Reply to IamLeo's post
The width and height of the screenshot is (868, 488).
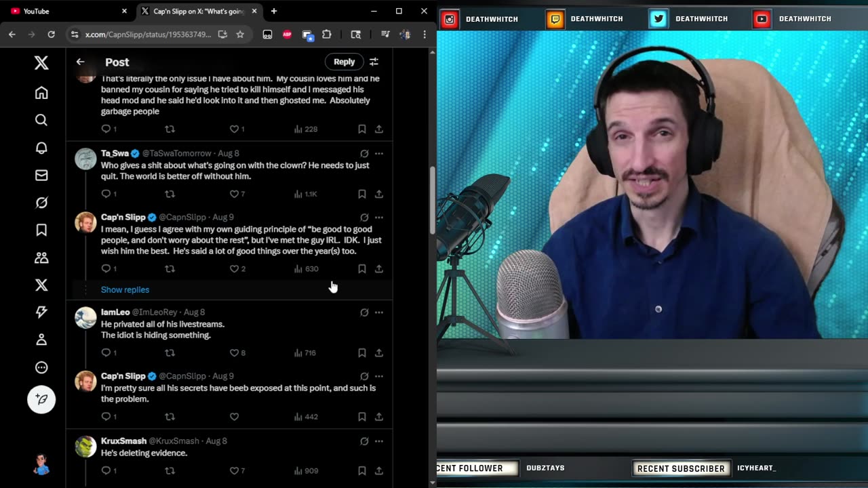tap(106, 352)
